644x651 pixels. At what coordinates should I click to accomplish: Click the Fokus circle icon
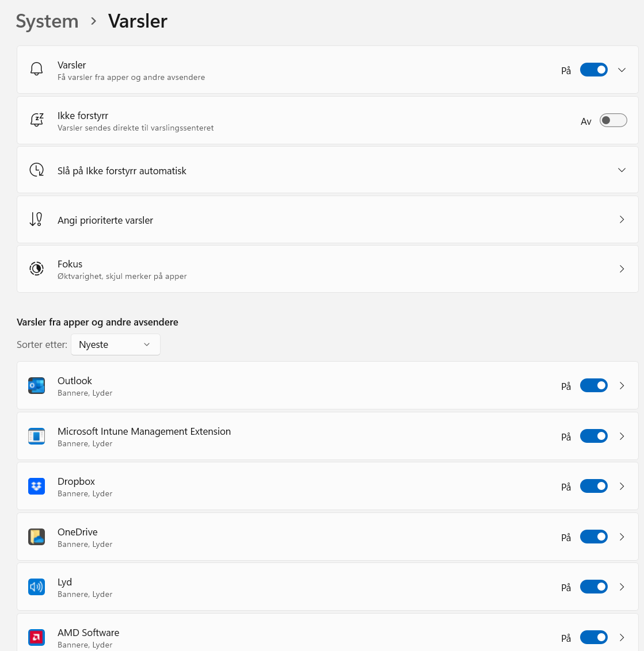point(36,269)
